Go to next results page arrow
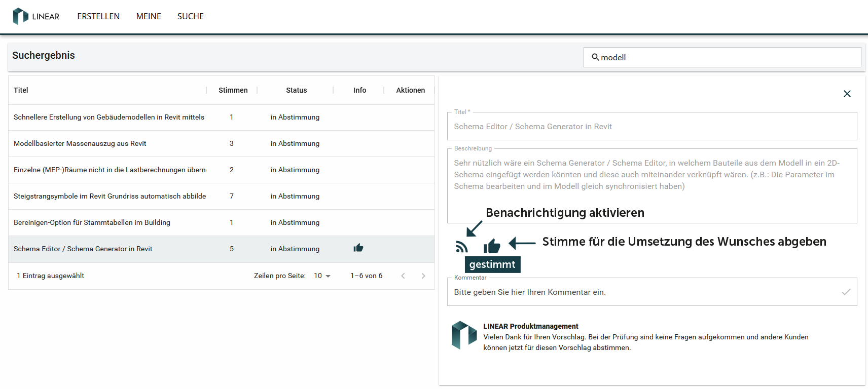 pos(423,276)
